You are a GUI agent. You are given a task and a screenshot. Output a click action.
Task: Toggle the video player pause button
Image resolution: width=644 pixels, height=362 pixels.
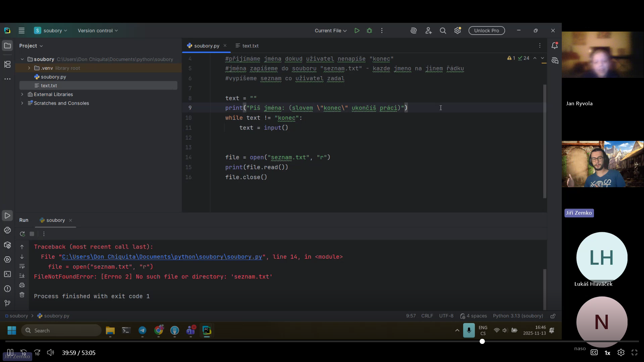[10, 353]
